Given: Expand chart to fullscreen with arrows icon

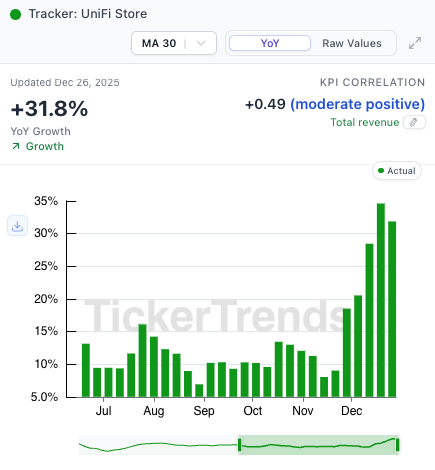Looking at the screenshot, I should 415,43.
